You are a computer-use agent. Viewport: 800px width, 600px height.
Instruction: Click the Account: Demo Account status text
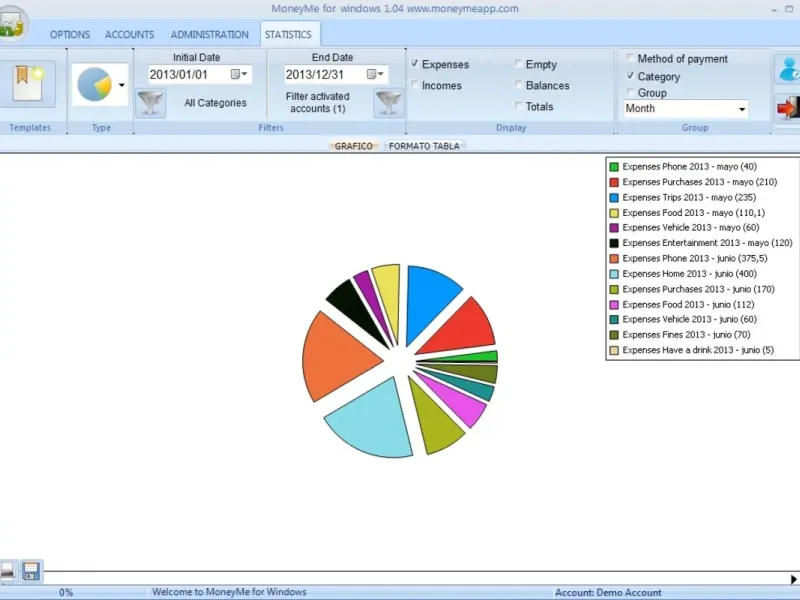pyautogui.click(x=608, y=592)
